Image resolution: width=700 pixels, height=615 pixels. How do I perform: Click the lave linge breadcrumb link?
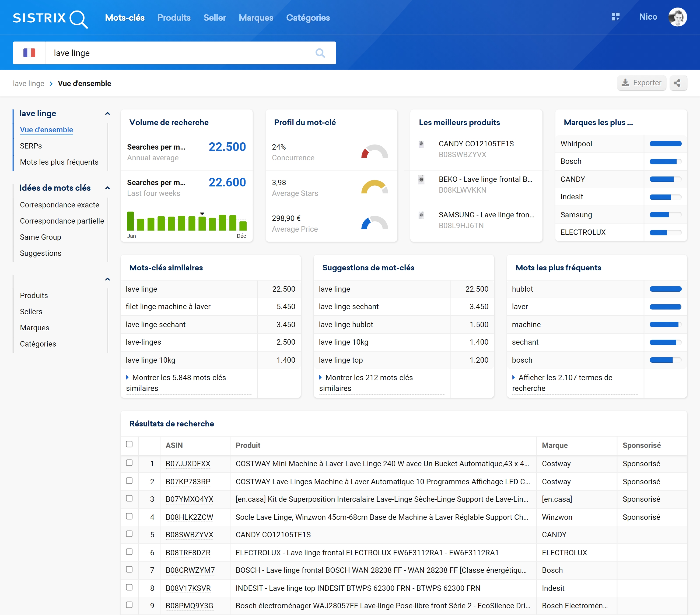[29, 84]
